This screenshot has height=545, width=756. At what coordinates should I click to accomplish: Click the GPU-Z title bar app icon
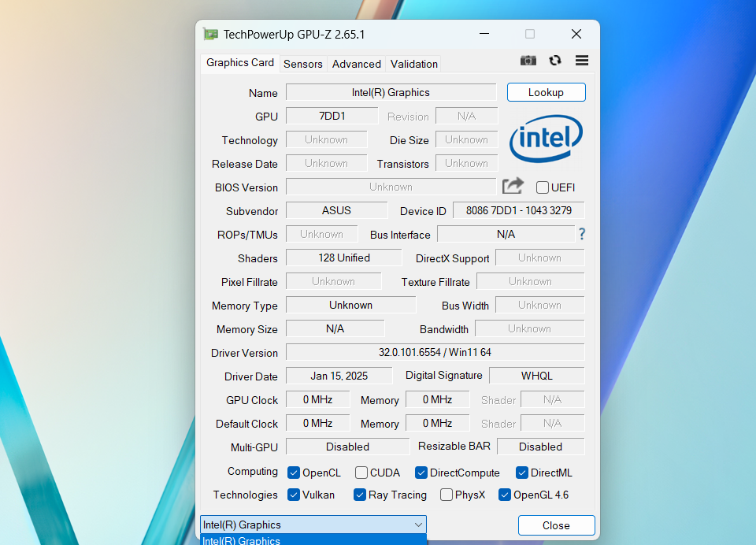pyautogui.click(x=211, y=34)
